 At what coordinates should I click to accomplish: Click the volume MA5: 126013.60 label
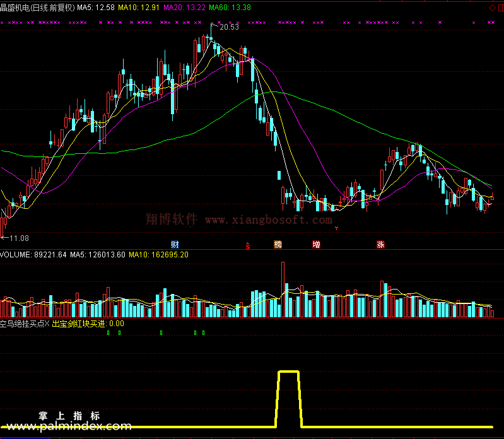(x=98, y=255)
